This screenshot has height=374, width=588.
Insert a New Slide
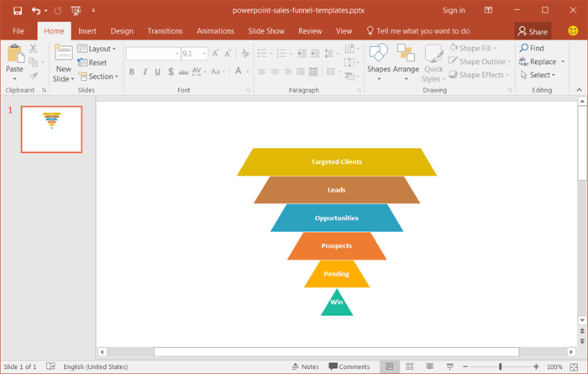coord(63,61)
